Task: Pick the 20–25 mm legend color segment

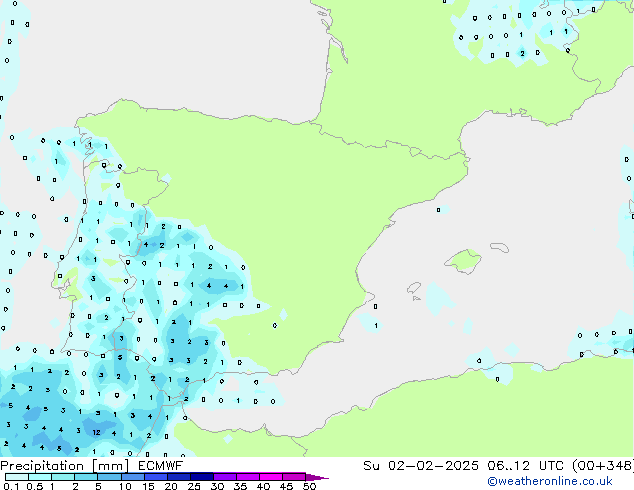Action: coord(178,477)
